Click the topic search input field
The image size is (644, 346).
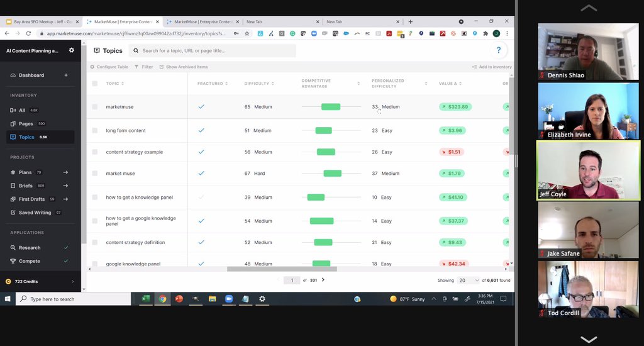pos(213,50)
